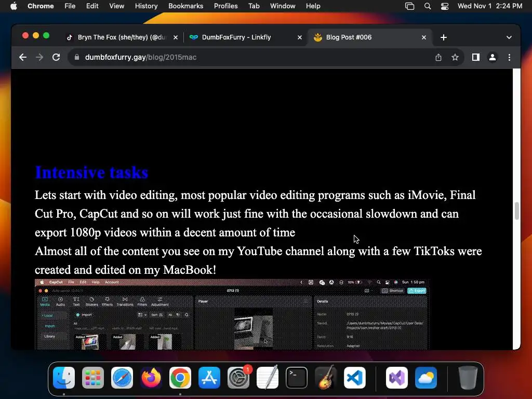Open the History menu
Screen dimensions: 532x399
[146, 6]
